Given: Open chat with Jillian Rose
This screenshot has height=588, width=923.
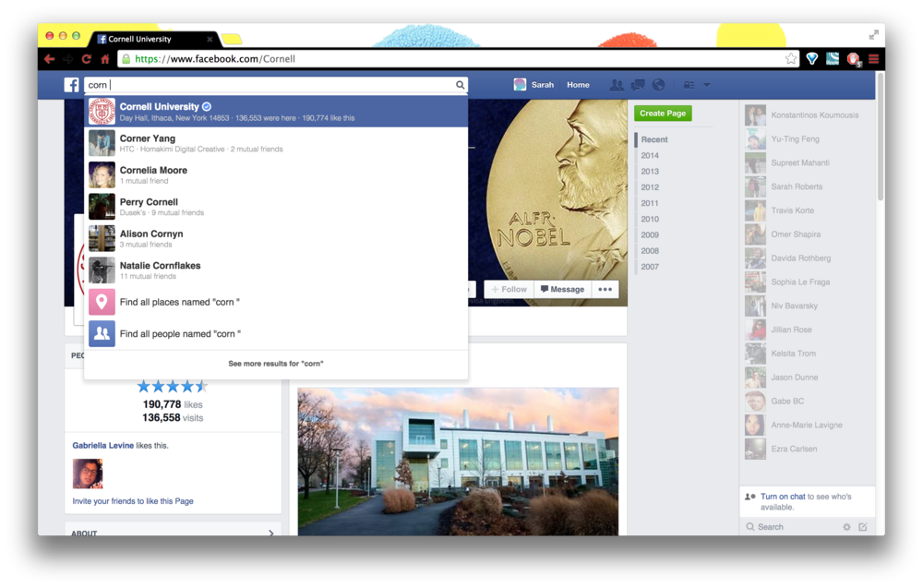Looking at the screenshot, I should [x=809, y=330].
